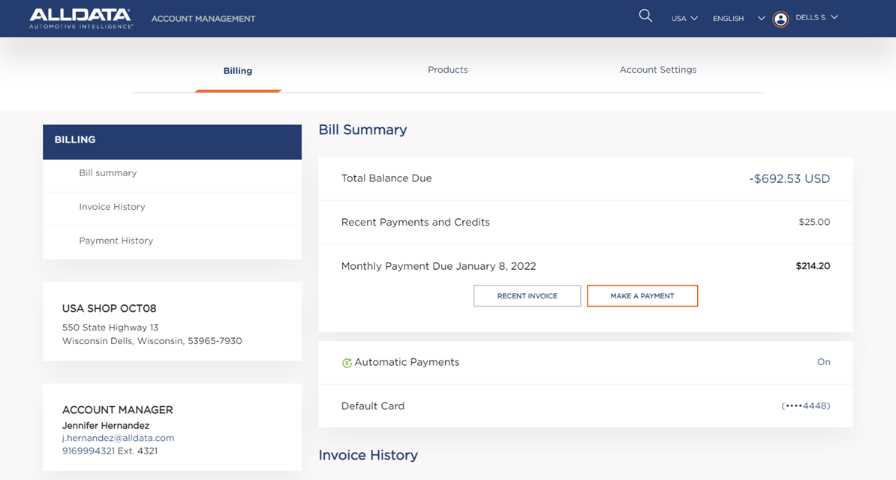The image size is (896, 480).
Task: Click the user profile avatar icon
Action: click(780, 19)
